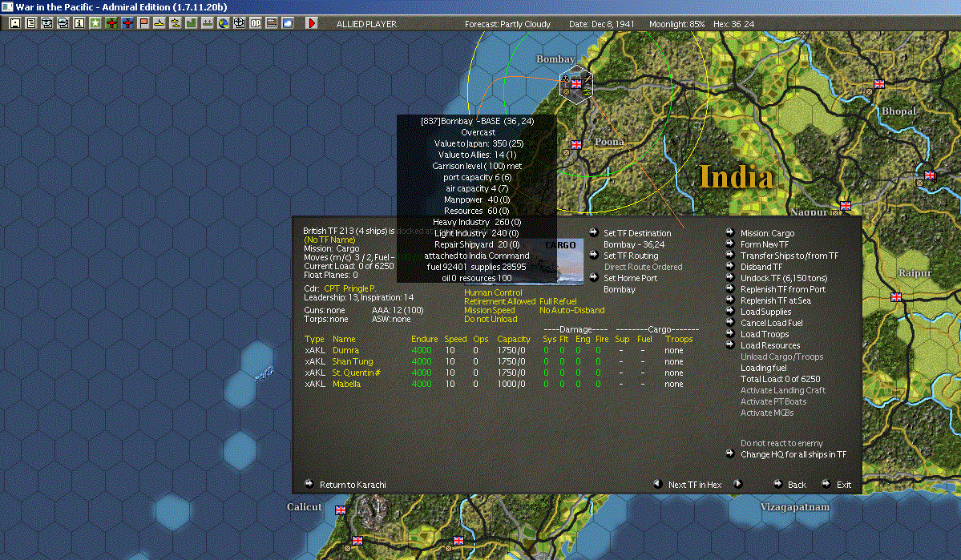The image size is (961, 560).
Task: Click the second stacked-monitors toolbar icon
Action: (x=63, y=23)
